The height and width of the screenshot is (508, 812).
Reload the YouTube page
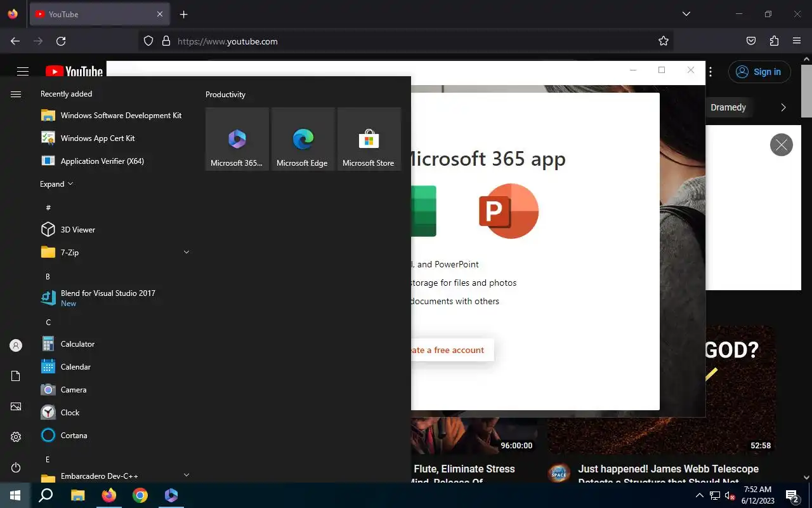click(61, 41)
